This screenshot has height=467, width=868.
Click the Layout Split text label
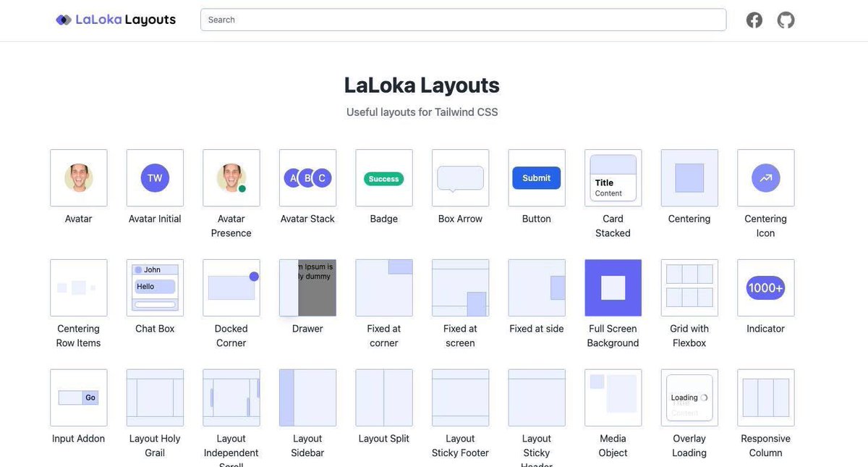pos(384,439)
